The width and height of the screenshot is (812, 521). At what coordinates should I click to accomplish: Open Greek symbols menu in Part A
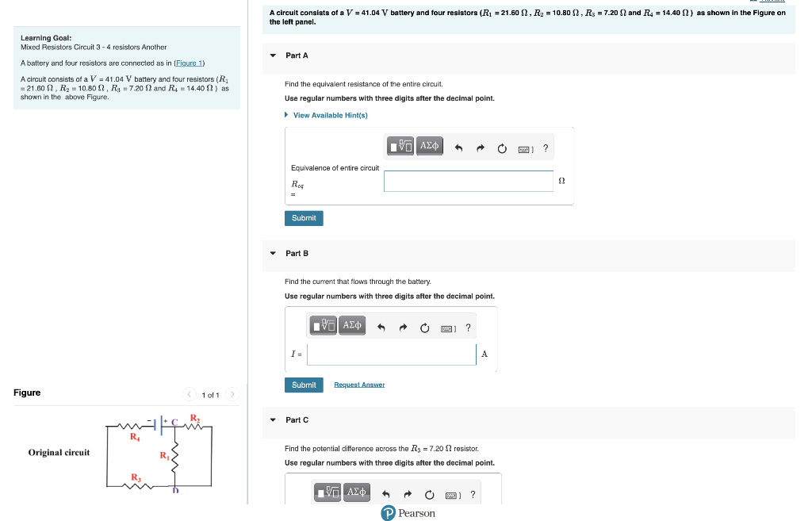pos(429,146)
